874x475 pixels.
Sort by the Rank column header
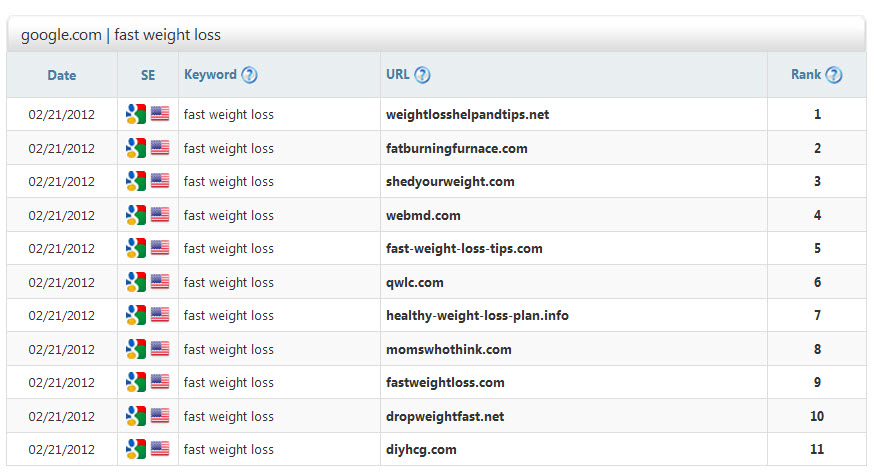coord(806,75)
